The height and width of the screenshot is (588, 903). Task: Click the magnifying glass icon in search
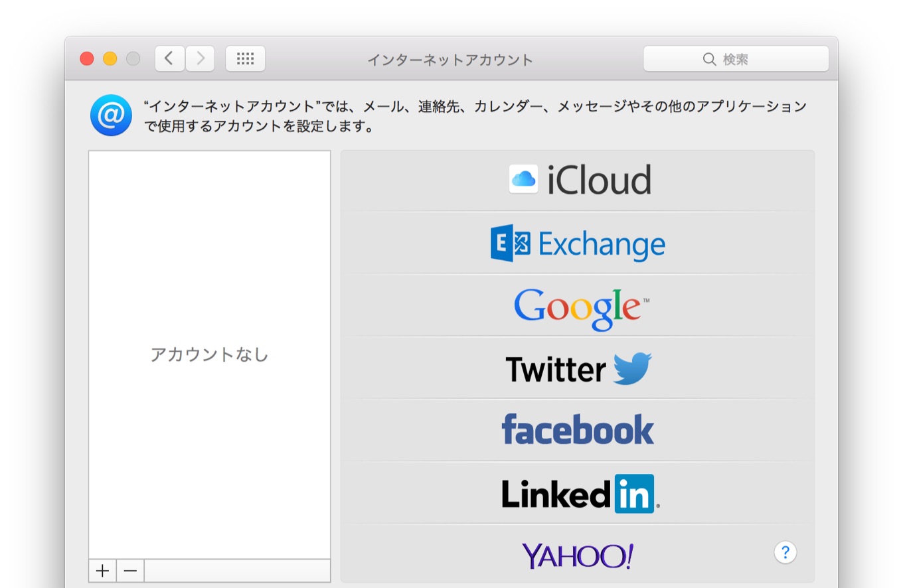(709, 59)
